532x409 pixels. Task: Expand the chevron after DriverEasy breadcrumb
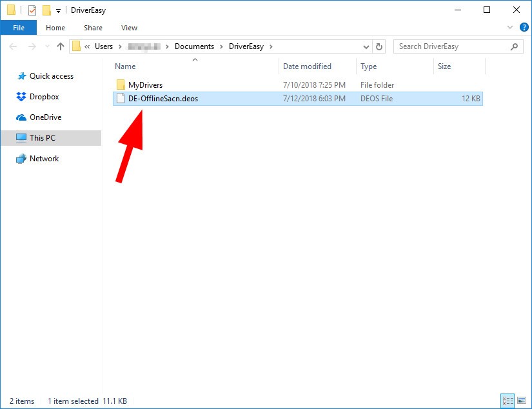click(x=271, y=47)
